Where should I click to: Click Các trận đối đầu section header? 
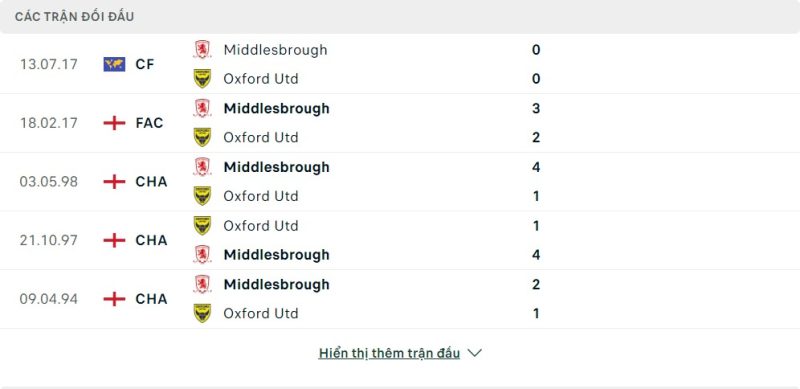tap(74, 17)
